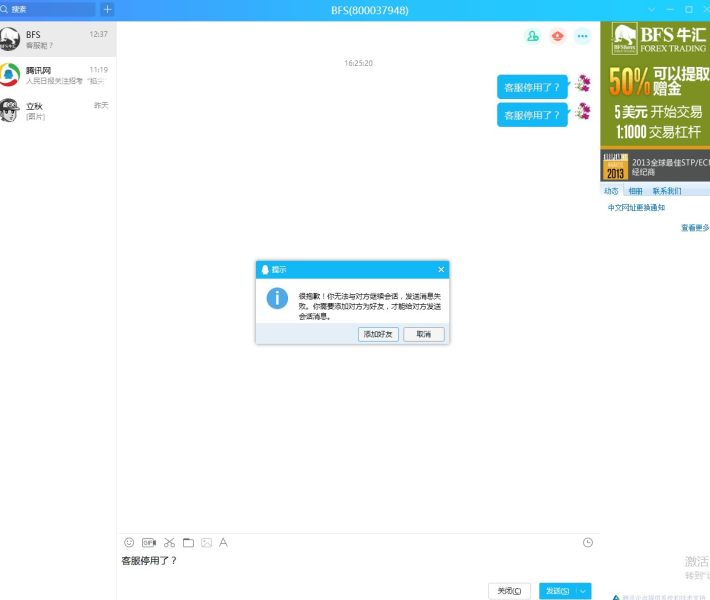Open the more options ellipsis icon
Viewport: 710px width, 600px height.
click(582, 36)
